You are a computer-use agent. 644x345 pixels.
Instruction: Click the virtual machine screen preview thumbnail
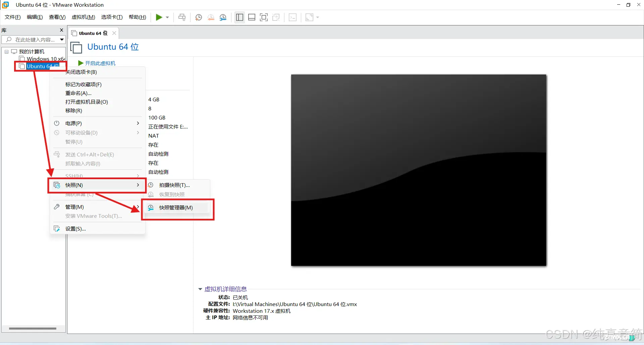pyautogui.click(x=419, y=170)
